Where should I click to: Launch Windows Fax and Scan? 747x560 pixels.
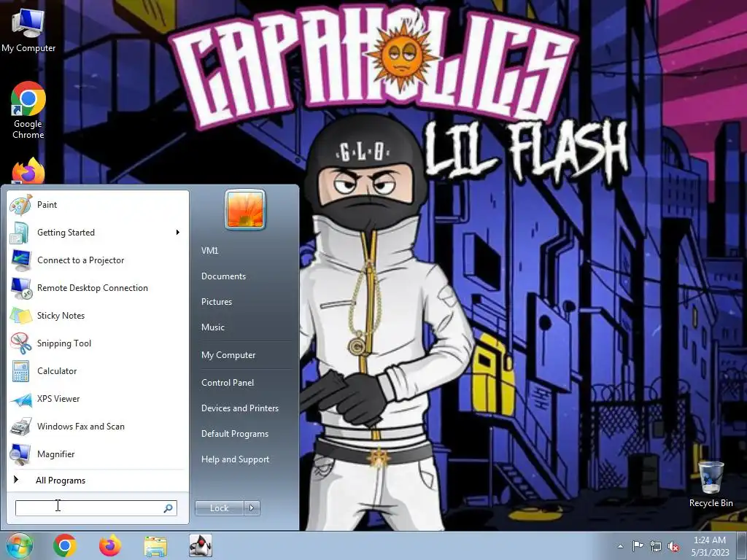(x=98, y=426)
